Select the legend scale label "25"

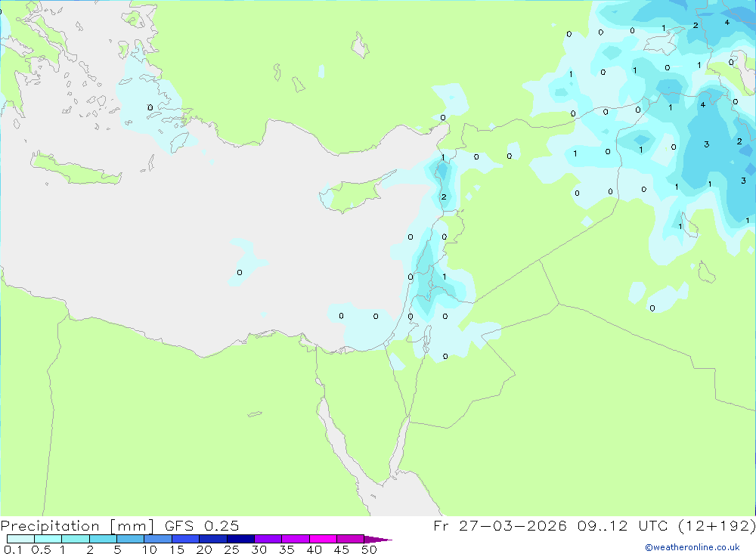click(231, 549)
